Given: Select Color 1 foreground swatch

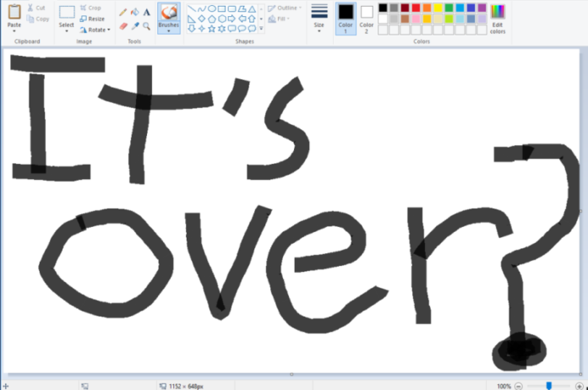Looking at the screenshot, I should [346, 15].
